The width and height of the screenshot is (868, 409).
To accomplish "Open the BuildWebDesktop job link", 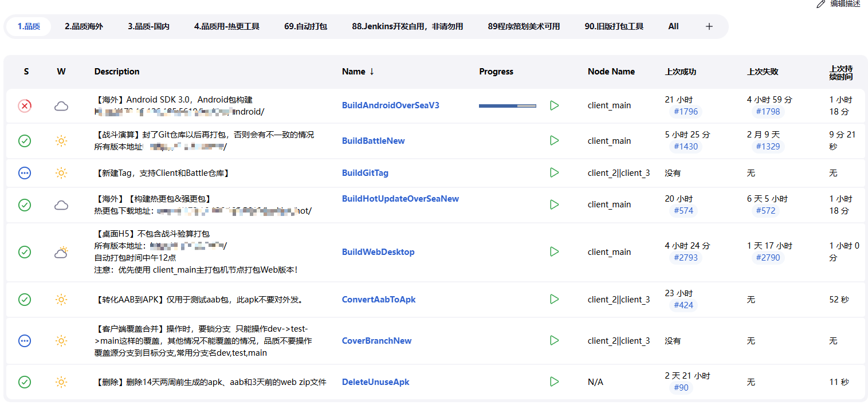I will (378, 252).
